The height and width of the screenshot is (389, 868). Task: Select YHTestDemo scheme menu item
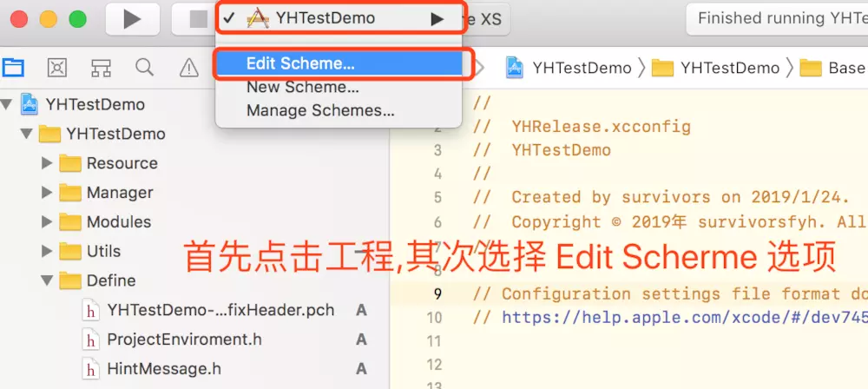point(339,19)
